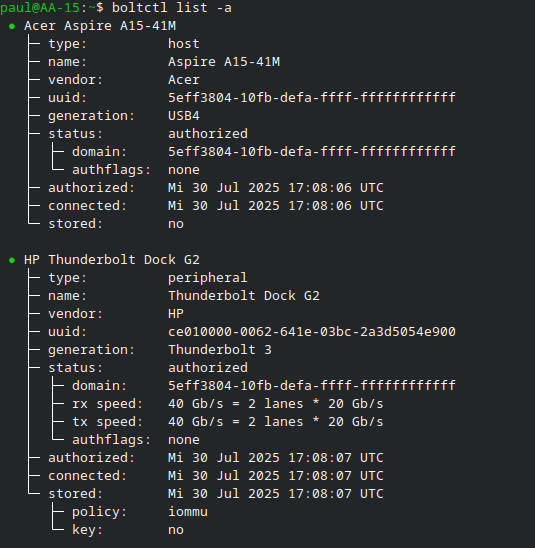Image resolution: width=535 pixels, height=548 pixels.
Task: Click the HP dock stored timestamp
Action: pos(276,494)
